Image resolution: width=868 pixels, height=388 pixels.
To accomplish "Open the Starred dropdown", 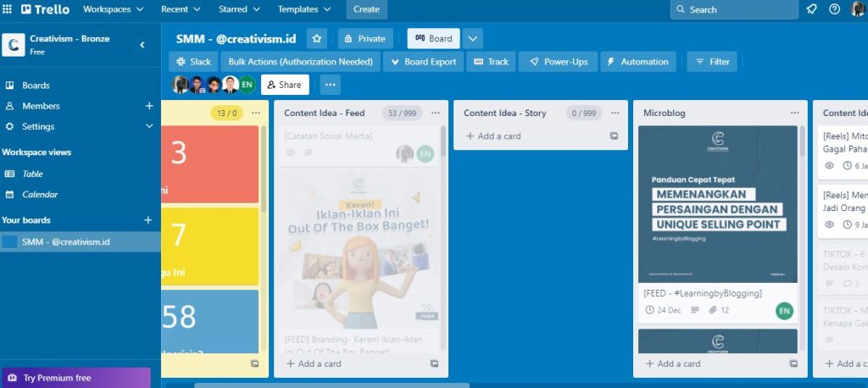I will pos(239,9).
